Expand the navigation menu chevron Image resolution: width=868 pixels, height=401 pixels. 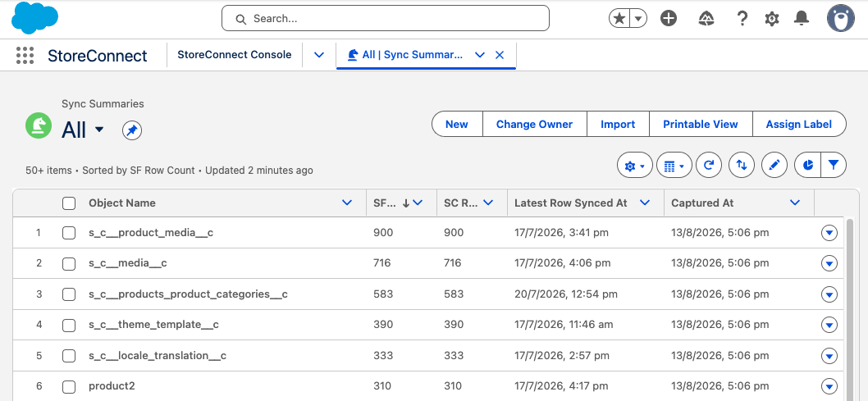click(x=319, y=55)
